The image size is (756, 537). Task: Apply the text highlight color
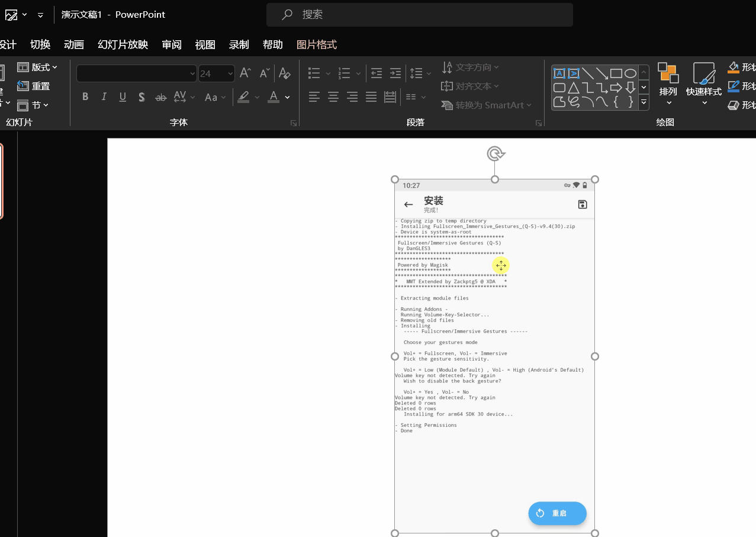click(x=243, y=97)
